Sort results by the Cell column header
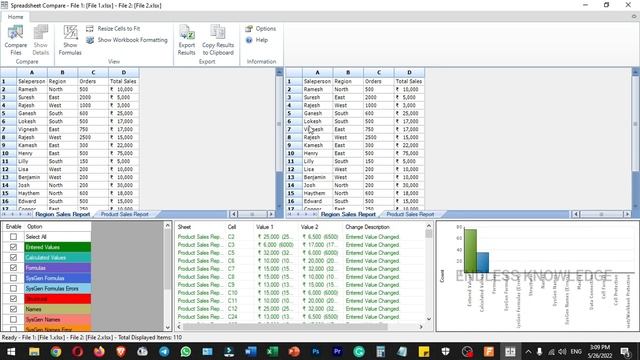This screenshot has width=640, height=360. pyautogui.click(x=240, y=227)
